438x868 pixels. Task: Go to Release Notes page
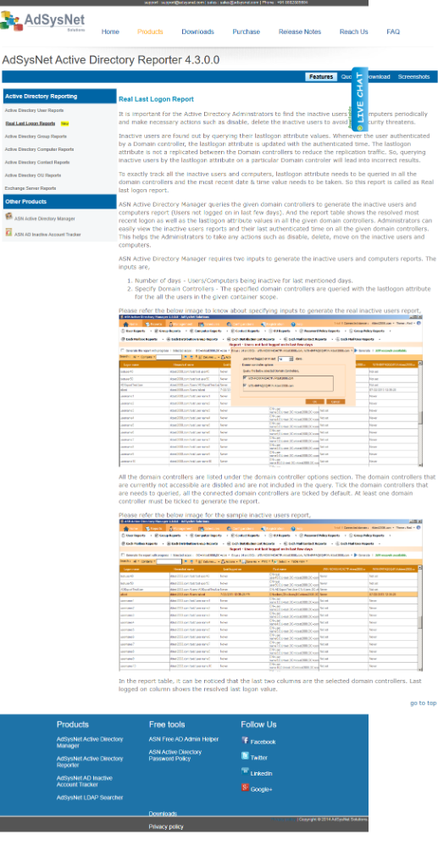(300, 31)
